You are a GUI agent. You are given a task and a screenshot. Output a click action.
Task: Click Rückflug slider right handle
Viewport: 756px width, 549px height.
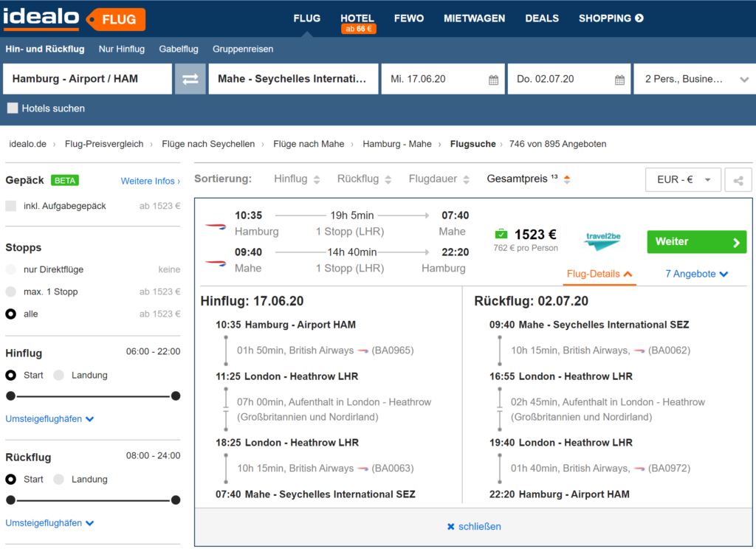tap(176, 500)
